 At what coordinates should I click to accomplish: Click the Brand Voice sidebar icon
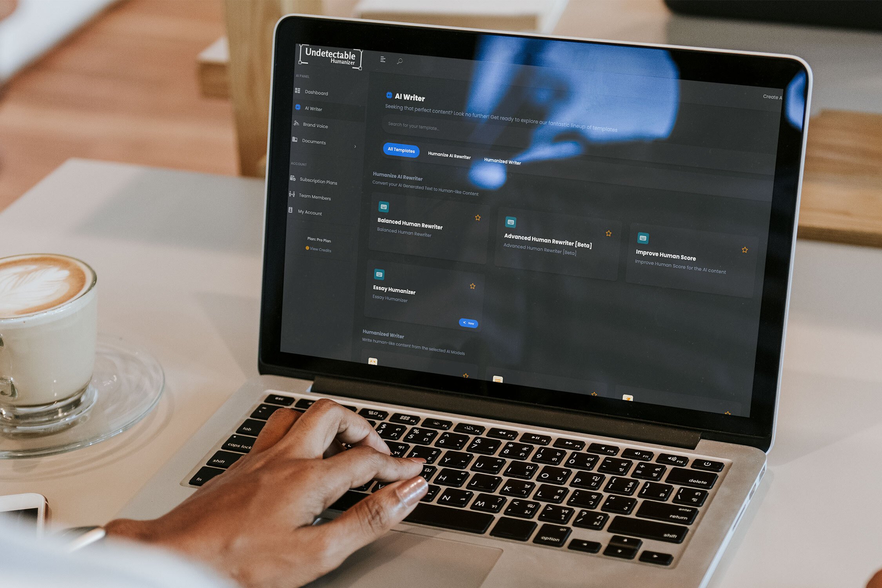[x=295, y=125]
